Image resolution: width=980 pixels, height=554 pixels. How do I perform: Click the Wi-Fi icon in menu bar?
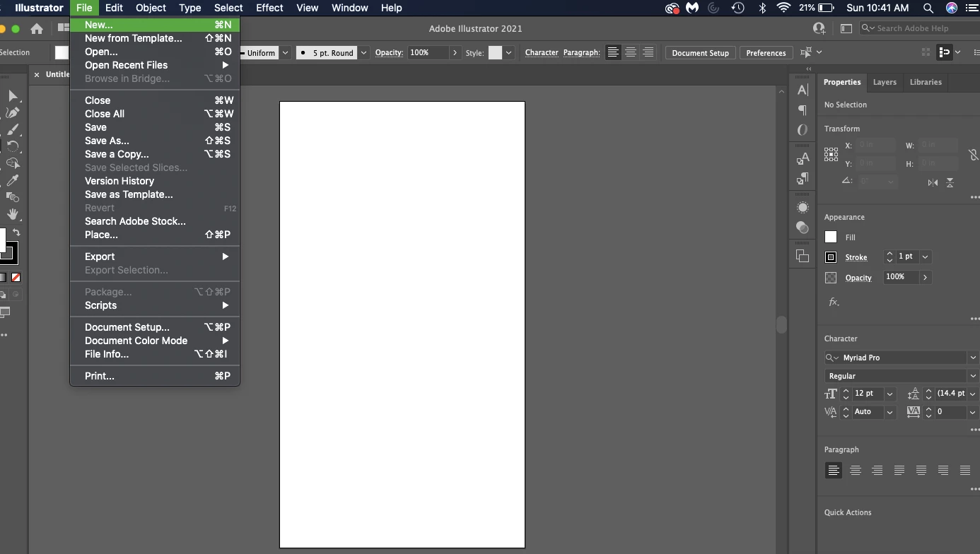point(783,8)
